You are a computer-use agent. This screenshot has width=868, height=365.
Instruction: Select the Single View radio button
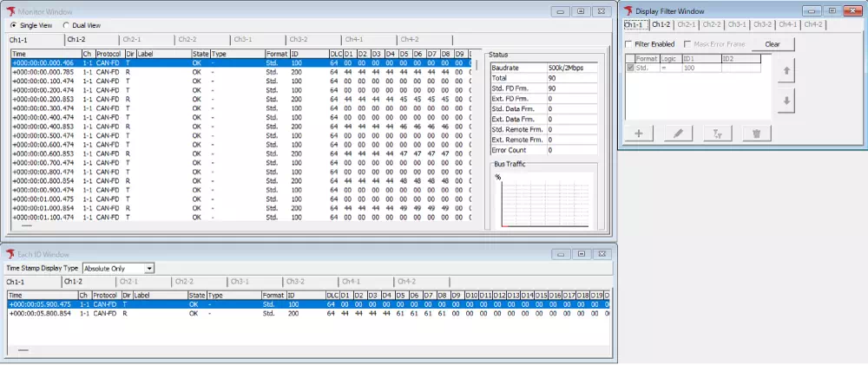tap(13, 25)
